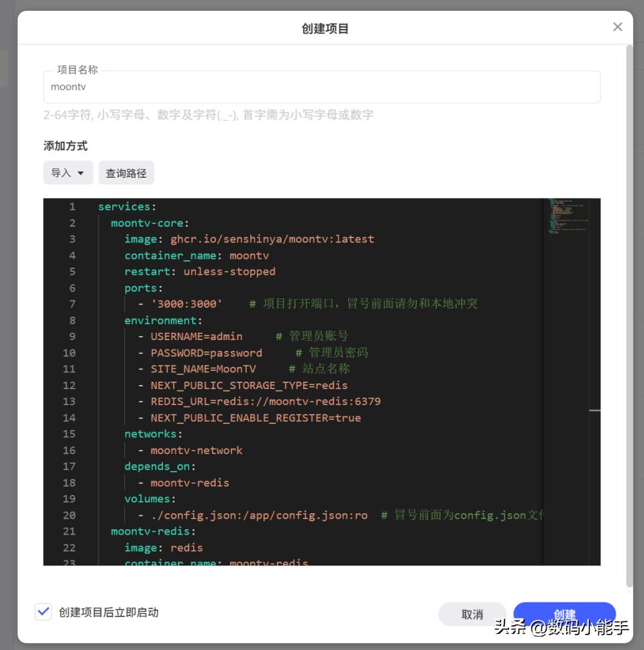Click 'USERNAME=admin' entry
The width and height of the screenshot is (644, 650).
(197, 336)
